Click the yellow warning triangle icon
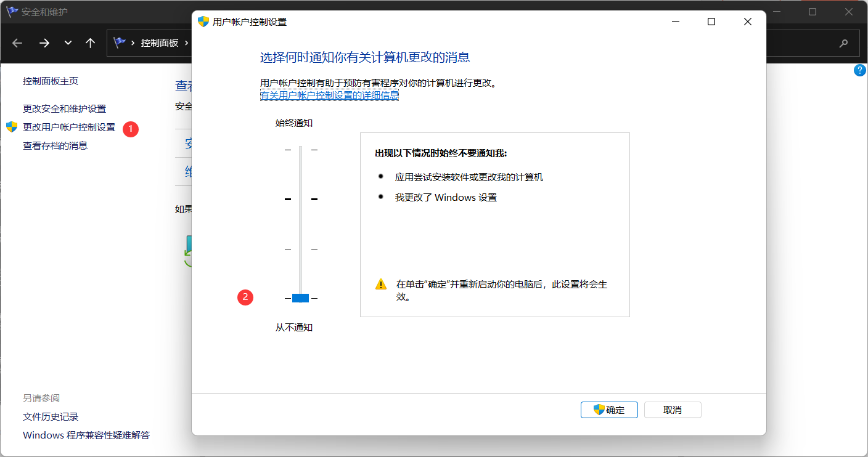The image size is (868, 457). coord(381,285)
